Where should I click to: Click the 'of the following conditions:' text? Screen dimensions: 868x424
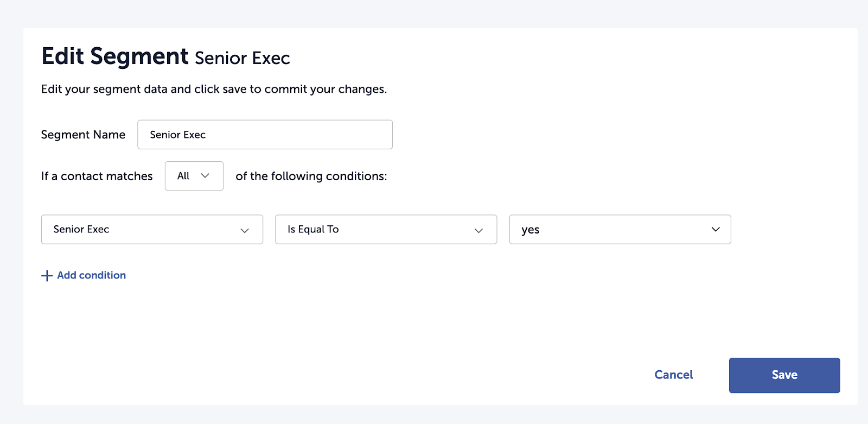coord(311,176)
